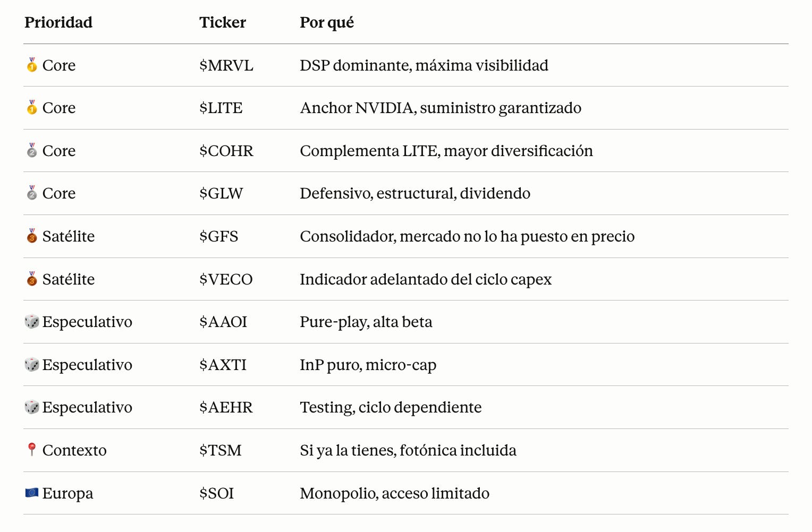812x532 pixels.
Task: Click the red pin icon beside Contexto
Action: pyautogui.click(x=32, y=450)
